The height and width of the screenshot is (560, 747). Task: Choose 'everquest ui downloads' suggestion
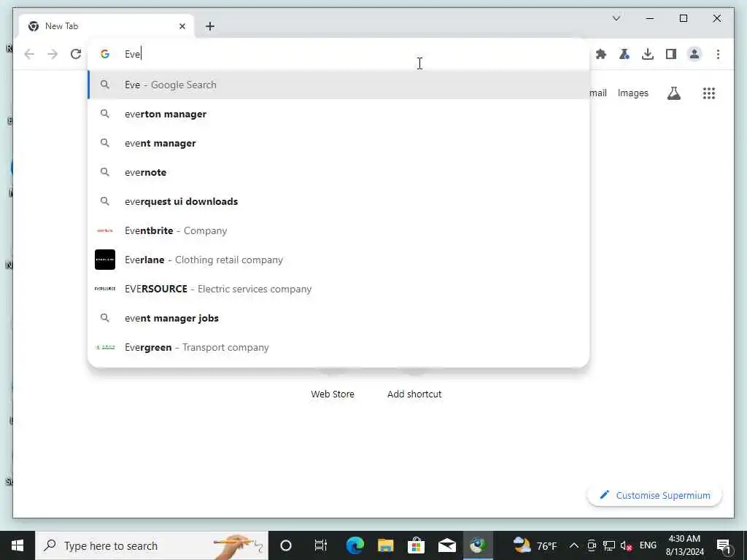click(338, 201)
